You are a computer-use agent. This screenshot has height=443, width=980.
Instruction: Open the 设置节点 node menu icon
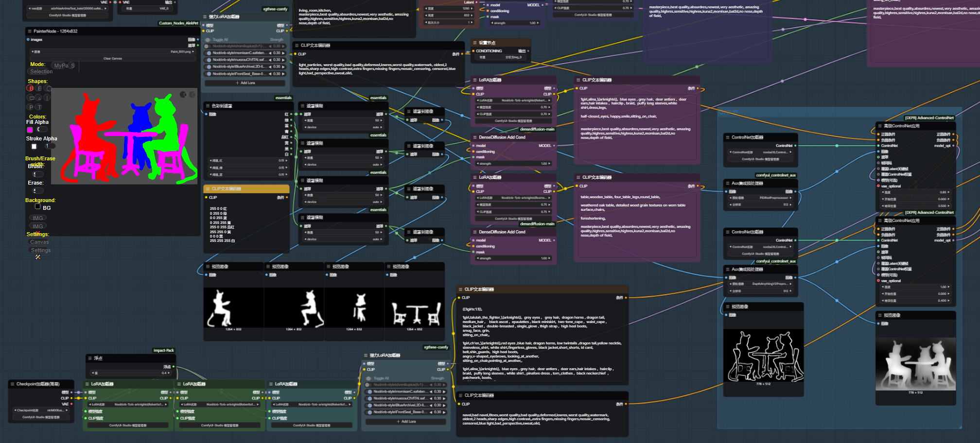click(x=475, y=43)
